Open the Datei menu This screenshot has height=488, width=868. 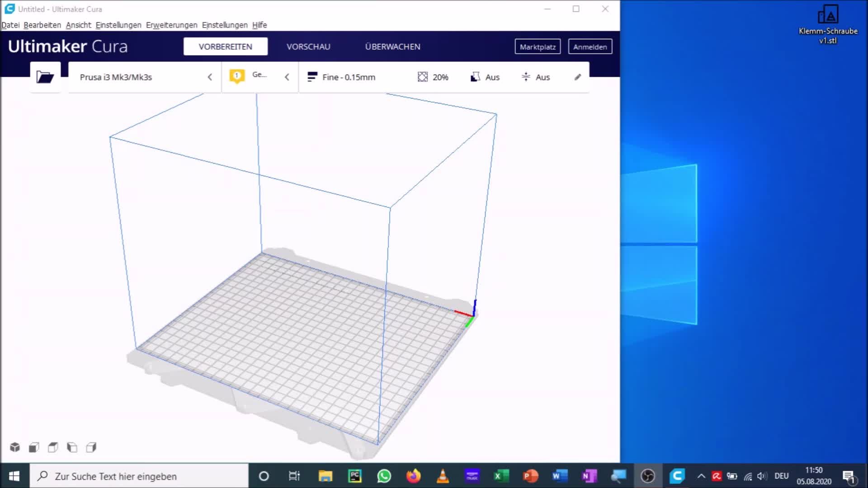click(x=10, y=25)
